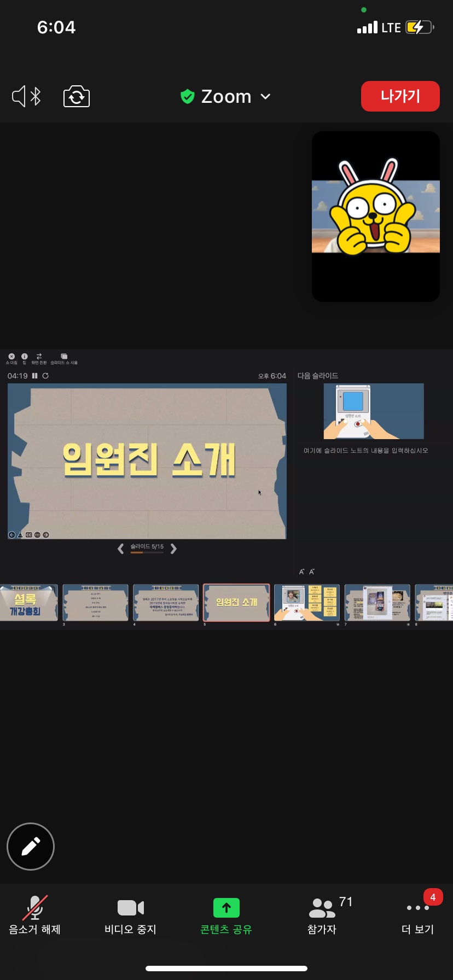Select the 설록 개강총회 slide thumbnail
453x980 pixels.
coord(28,603)
